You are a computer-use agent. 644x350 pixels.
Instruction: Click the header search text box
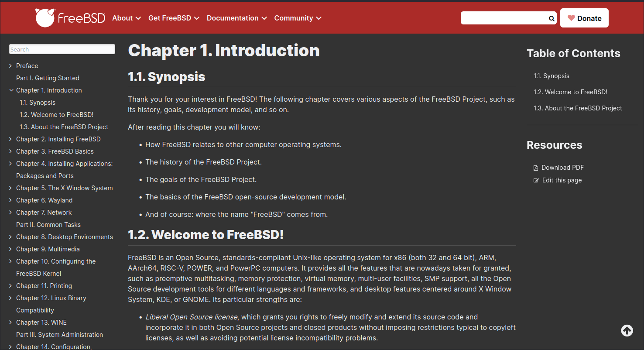pos(504,18)
